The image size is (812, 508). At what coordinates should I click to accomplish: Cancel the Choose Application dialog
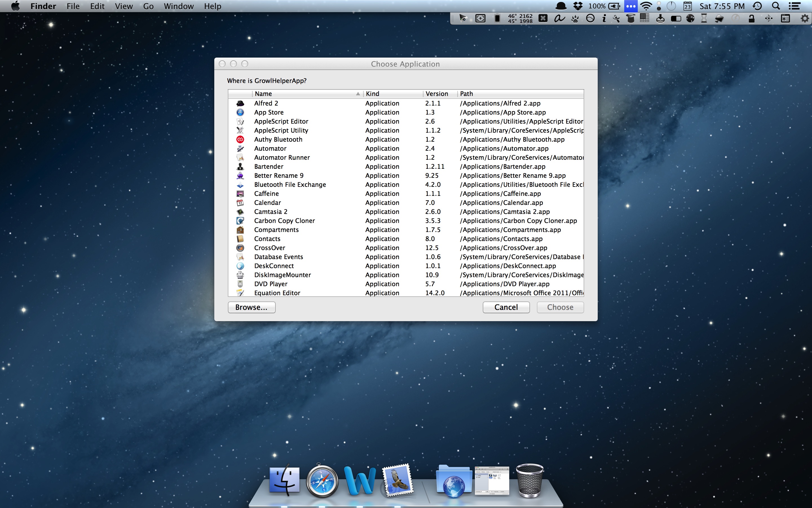pyautogui.click(x=506, y=307)
